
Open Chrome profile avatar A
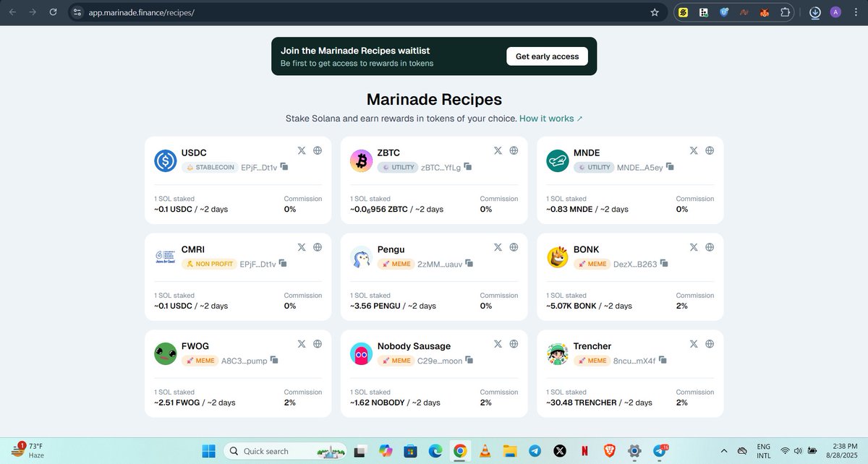[x=835, y=12]
